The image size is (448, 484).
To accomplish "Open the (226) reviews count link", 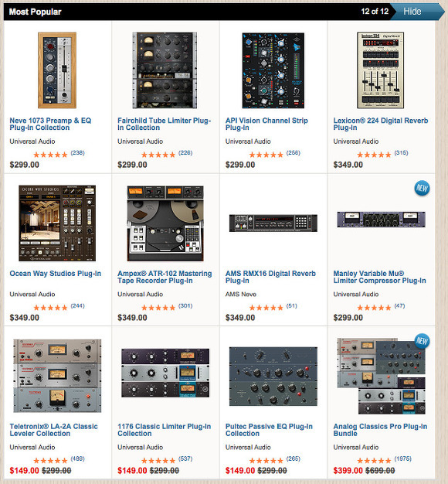I will coord(185,153).
